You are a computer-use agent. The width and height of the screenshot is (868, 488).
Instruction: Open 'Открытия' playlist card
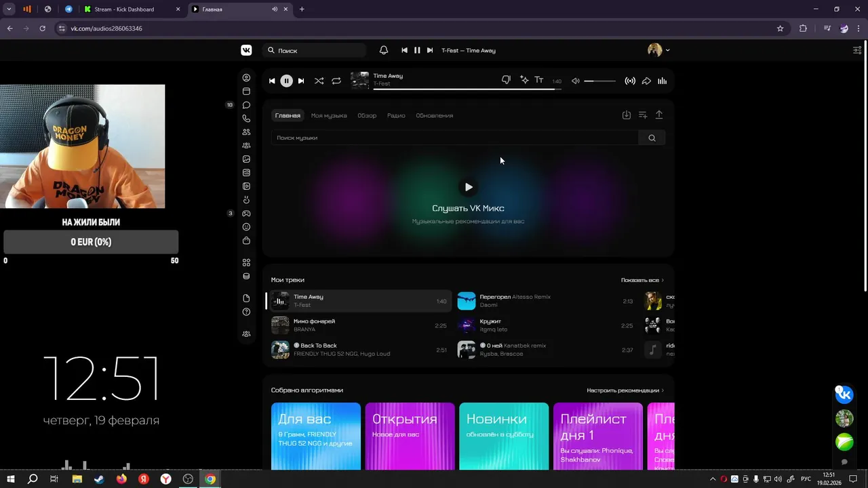(x=410, y=436)
